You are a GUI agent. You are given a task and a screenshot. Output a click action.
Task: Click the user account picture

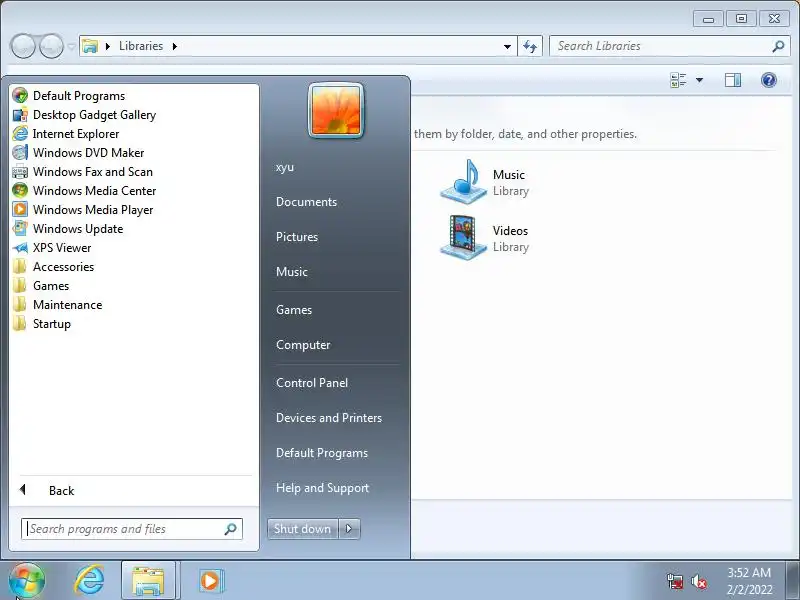[336, 111]
